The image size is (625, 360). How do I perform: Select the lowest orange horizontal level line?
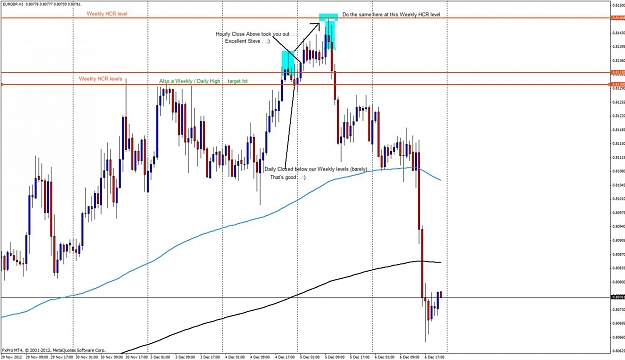(305, 85)
